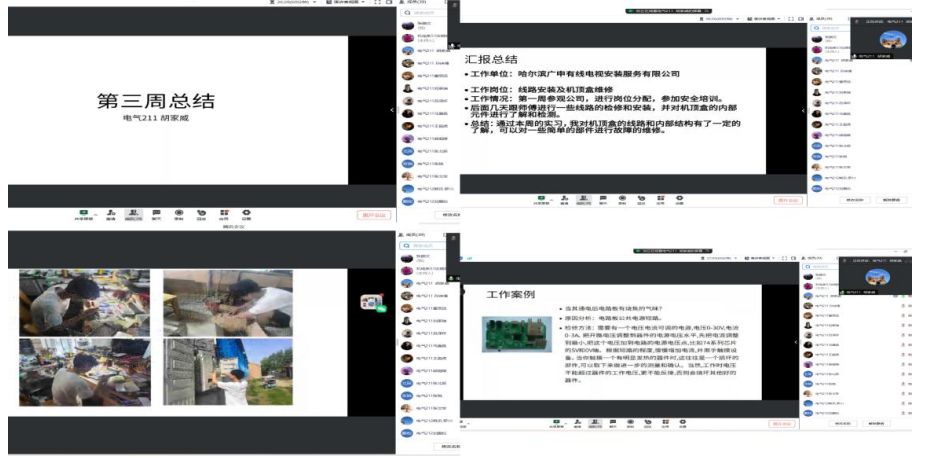Open Invite icon in 第三周总结 meeting toolbar
The image size is (942, 458).
coord(110,213)
